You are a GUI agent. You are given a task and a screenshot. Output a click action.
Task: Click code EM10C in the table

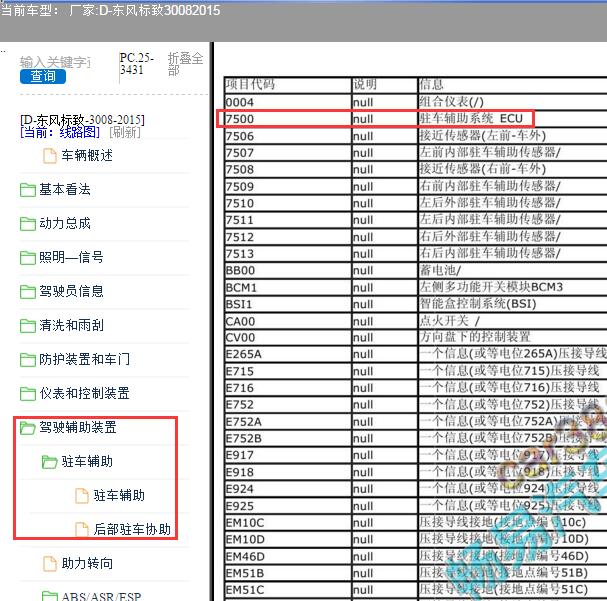(245, 523)
